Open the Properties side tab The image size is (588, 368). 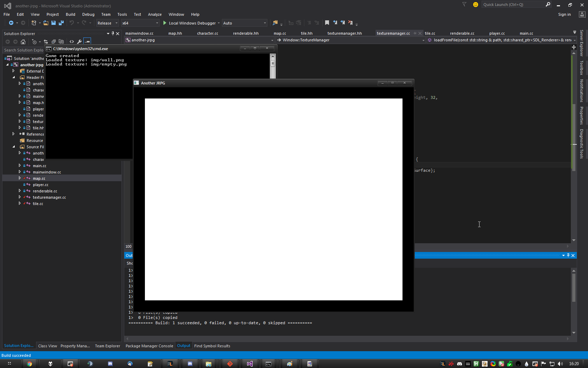point(581,115)
